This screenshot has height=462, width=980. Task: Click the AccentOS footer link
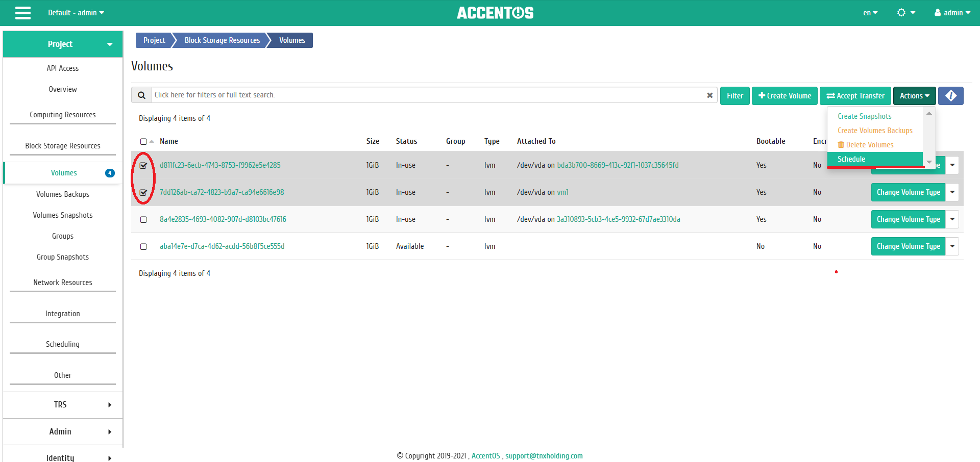[485, 456]
